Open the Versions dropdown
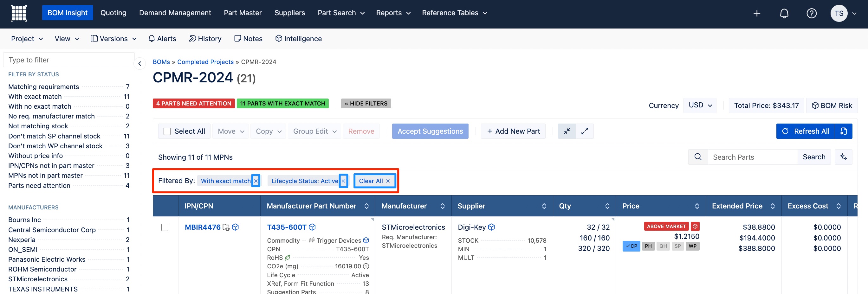This screenshot has width=868, height=294. pyautogui.click(x=113, y=39)
